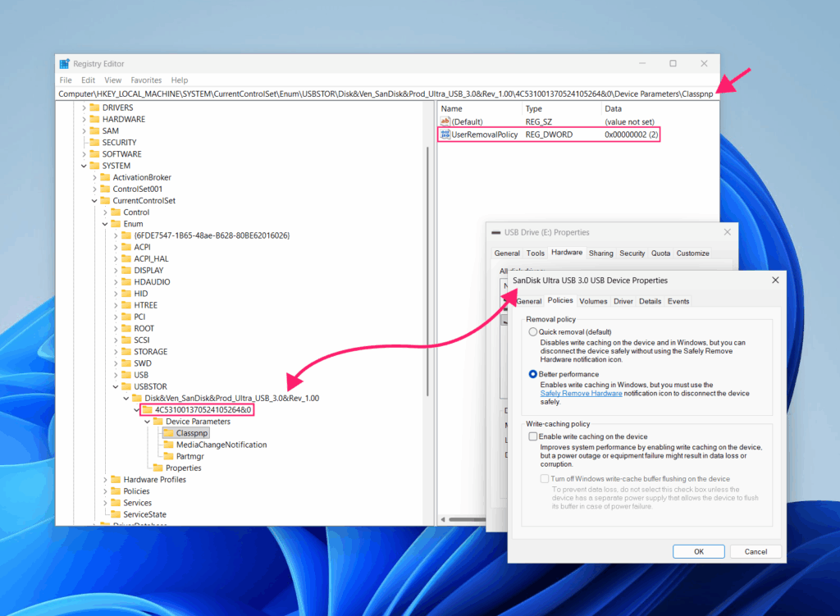The height and width of the screenshot is (616, 840).
Task: Select the Partmgr folder icon
Action: [x=168, y=456]
